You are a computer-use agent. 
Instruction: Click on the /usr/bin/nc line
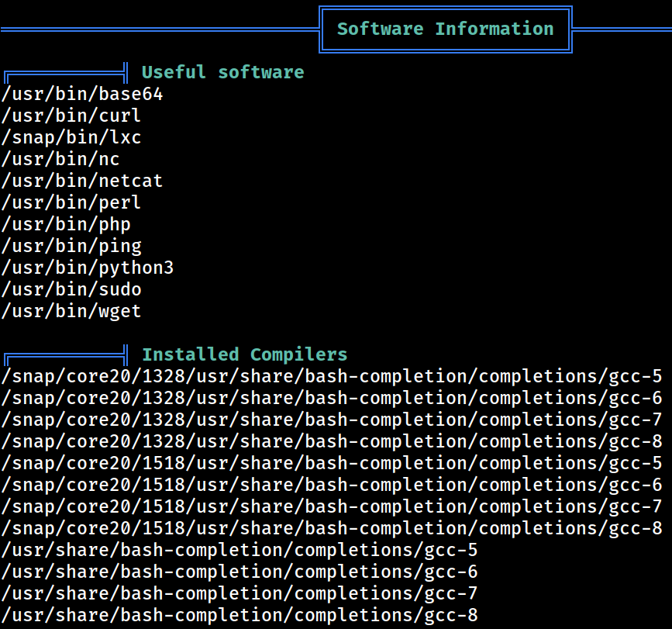60,160
